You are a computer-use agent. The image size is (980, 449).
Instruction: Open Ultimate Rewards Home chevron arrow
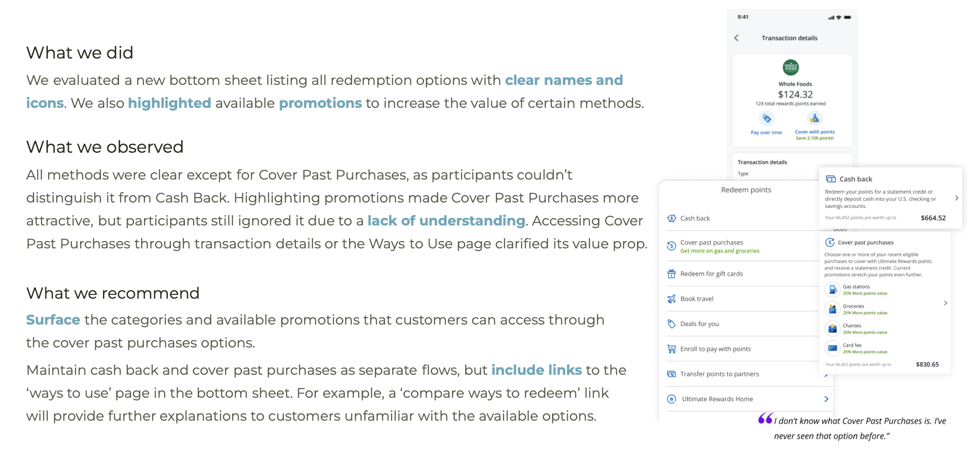click(x=826, y=399)
